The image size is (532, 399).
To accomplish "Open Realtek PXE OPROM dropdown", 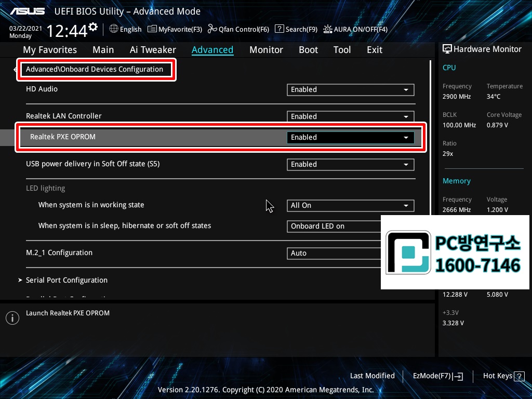I will [x=351, y=137].
